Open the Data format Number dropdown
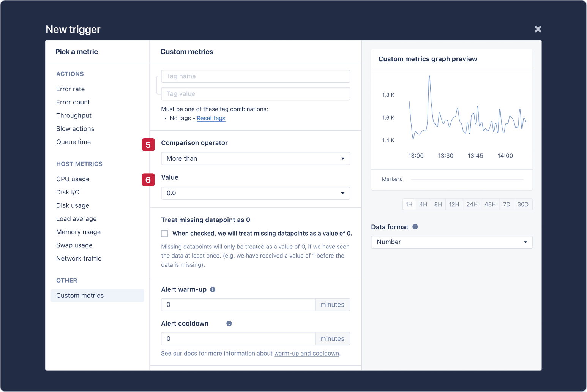Screen dimensions: 587x392 pos(452,242)
